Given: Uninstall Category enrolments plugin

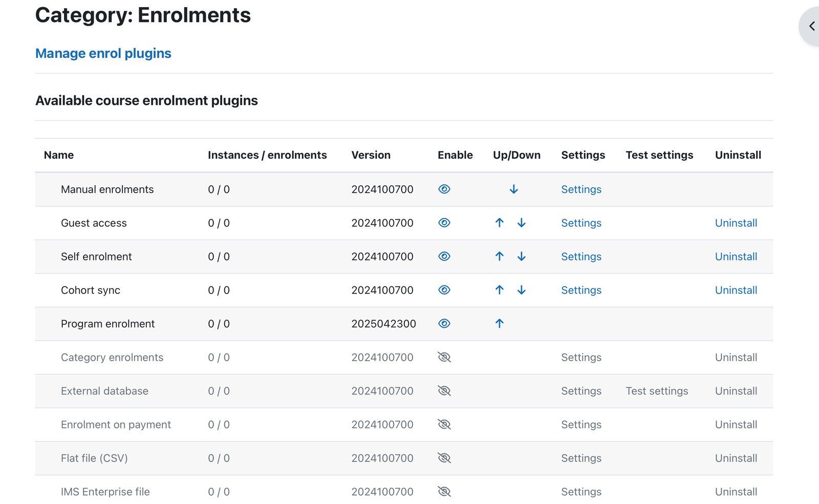Looking at the screenshot, I should point(736,357).
